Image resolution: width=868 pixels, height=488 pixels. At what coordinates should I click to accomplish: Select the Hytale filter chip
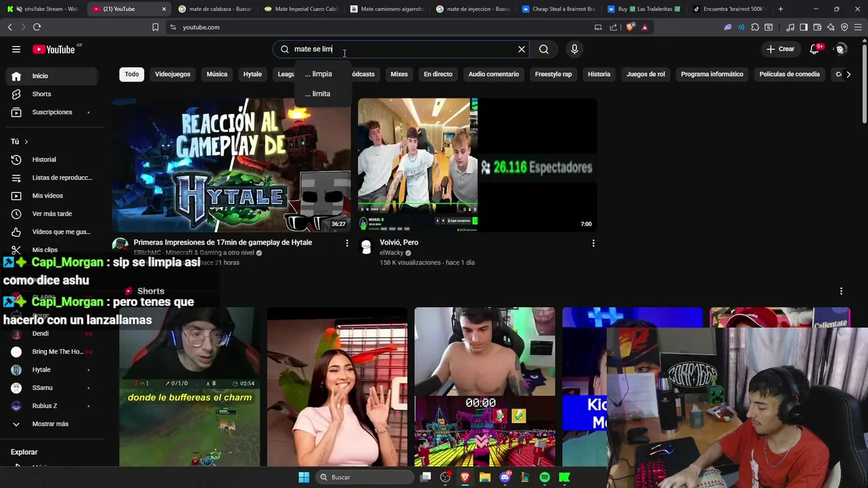[x=252, y=74]
